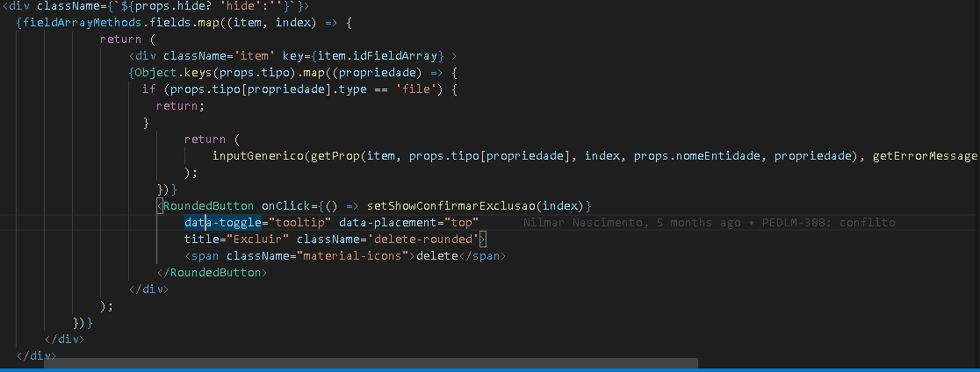Click the 'hide' string literal
The width and height of the screenshot is (980, 372).
[x=241, y=5]
